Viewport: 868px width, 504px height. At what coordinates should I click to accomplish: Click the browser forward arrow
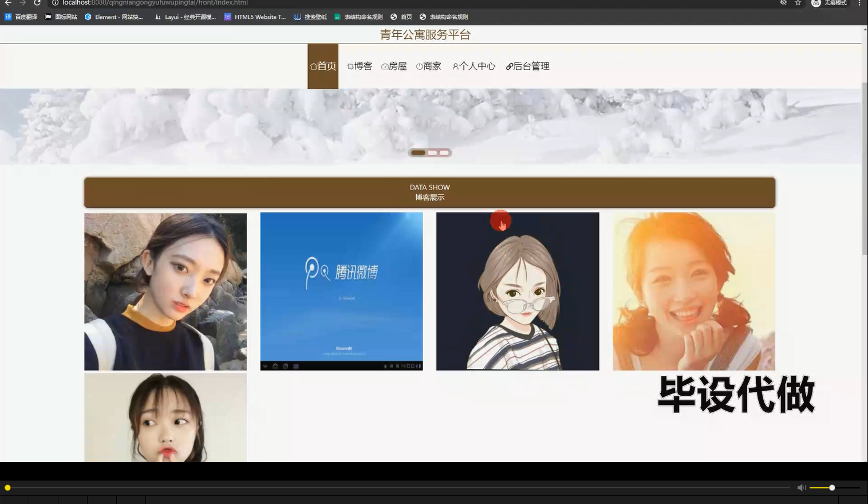(x=23, y=3)
